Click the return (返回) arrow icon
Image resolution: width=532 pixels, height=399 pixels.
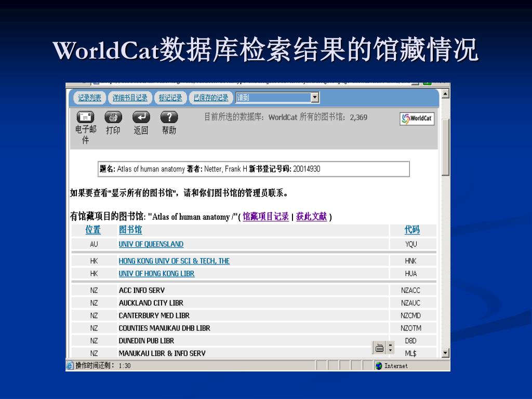141,117
